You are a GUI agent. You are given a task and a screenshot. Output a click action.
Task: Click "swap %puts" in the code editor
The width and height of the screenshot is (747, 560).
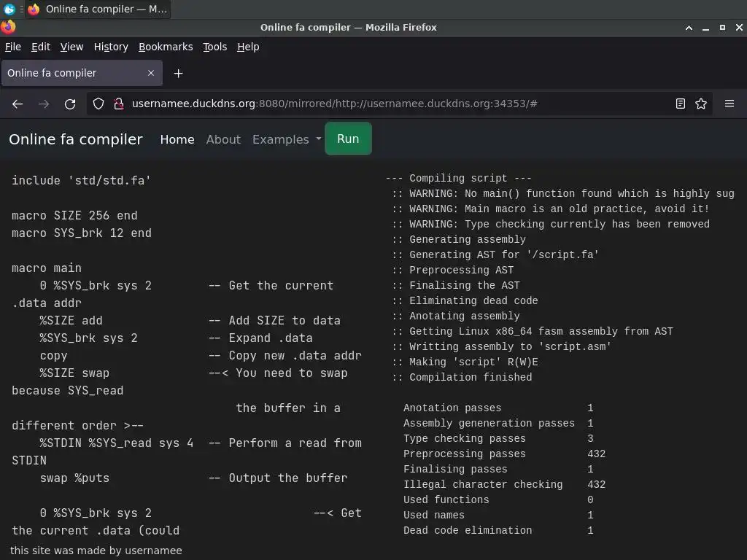click(74, 478)
